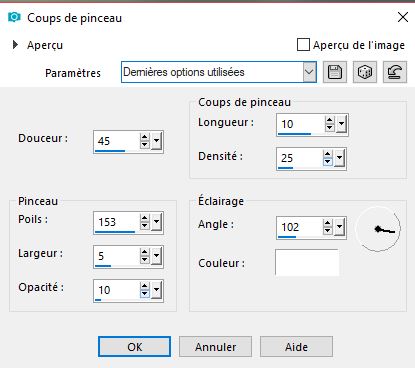415x368 pixels.
Task: Increase the Largeur value with up arrow
Action: 145,252
